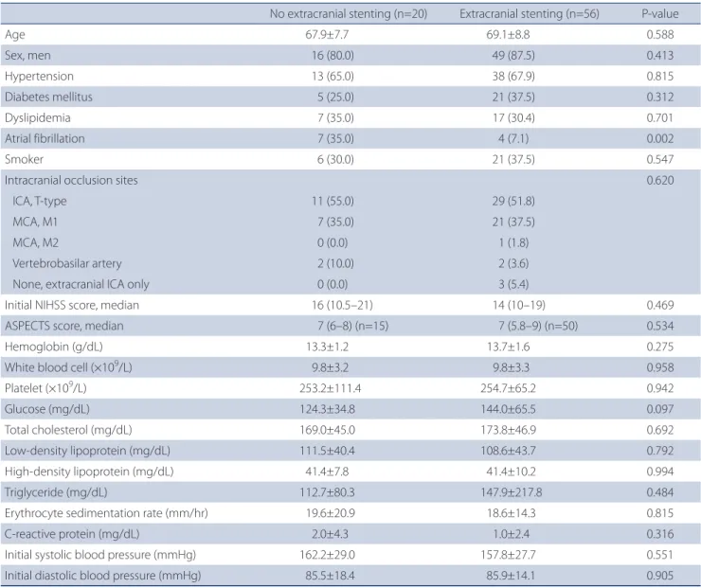Click the value '11 (55.0)'
This screenshot has height=588, width=701.
333,201
